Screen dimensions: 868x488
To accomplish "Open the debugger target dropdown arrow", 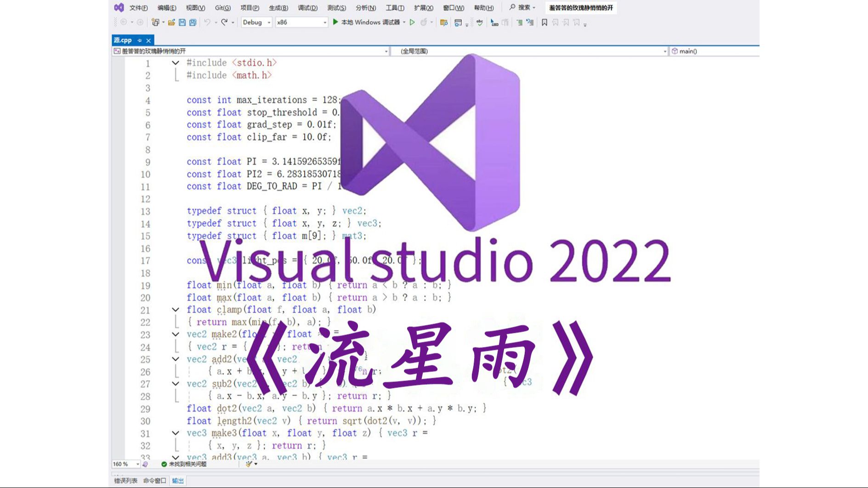I will click(x=404, y=22).
